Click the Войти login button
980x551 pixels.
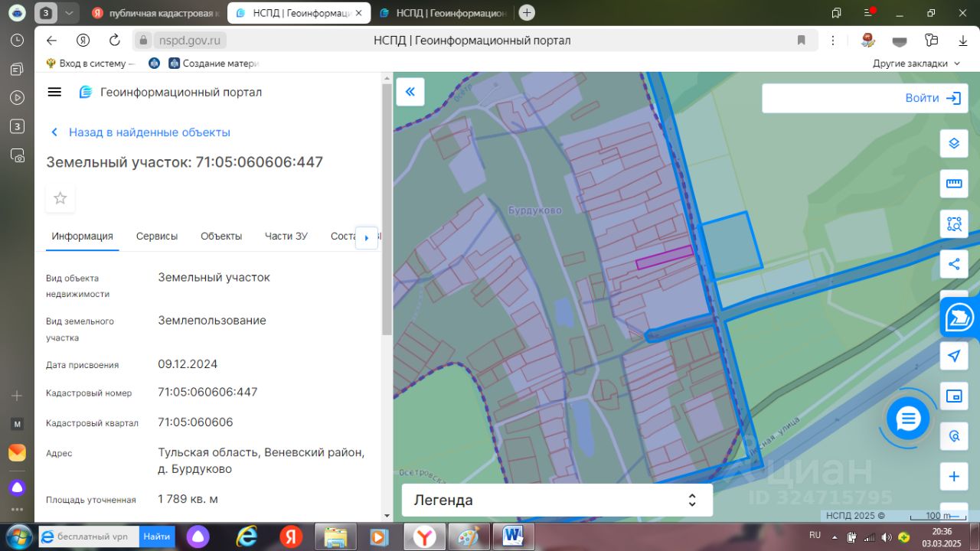[x=933, y=98]
